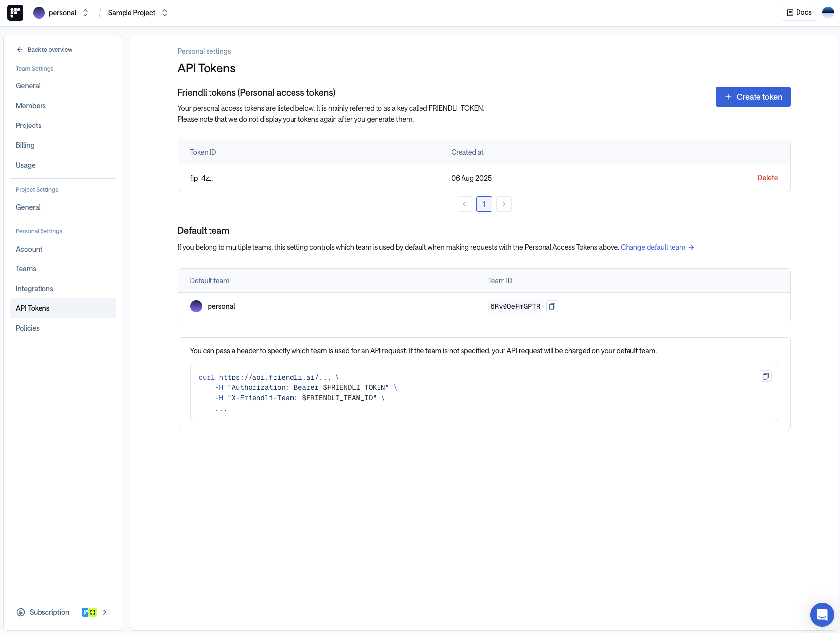Viewport: 840px width, 633px height.
Task: Expand the Subscription panel chevron
Action: [104, 612]
